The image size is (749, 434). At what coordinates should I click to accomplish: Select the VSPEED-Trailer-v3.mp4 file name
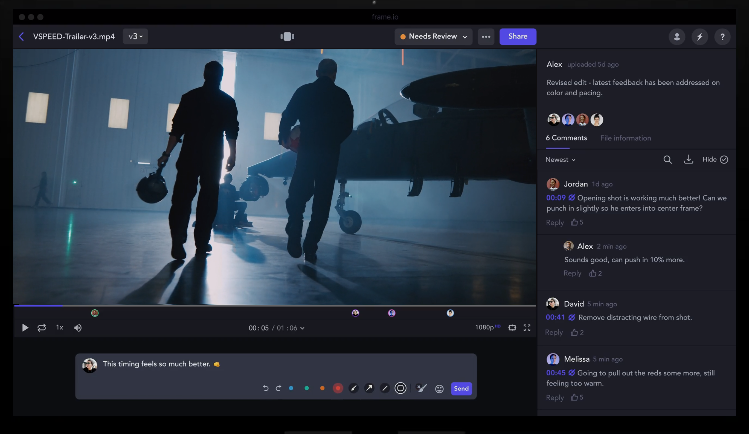pyautogui.click(x=74, y=36)
